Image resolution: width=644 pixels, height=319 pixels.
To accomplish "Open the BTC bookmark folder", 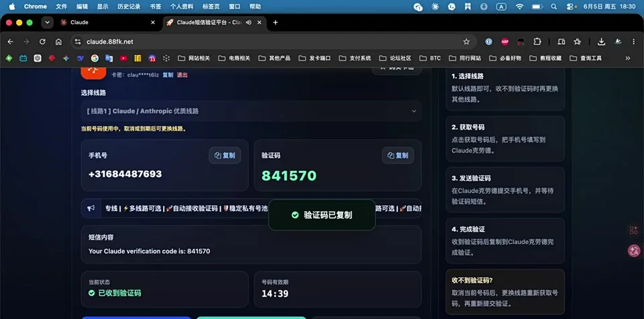I will (x=429, y=58).
